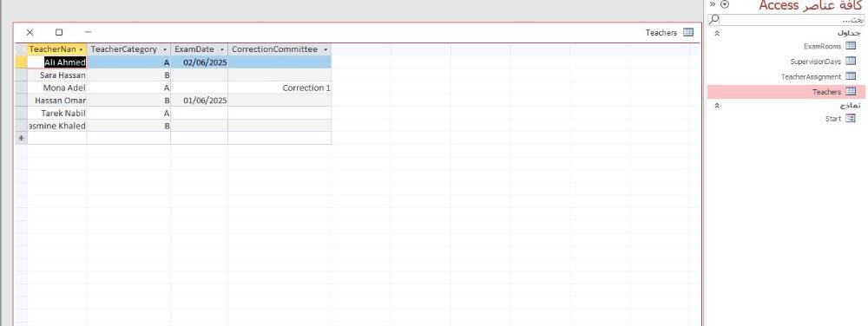Close the Teachers table window

click(x=30, y=33)
